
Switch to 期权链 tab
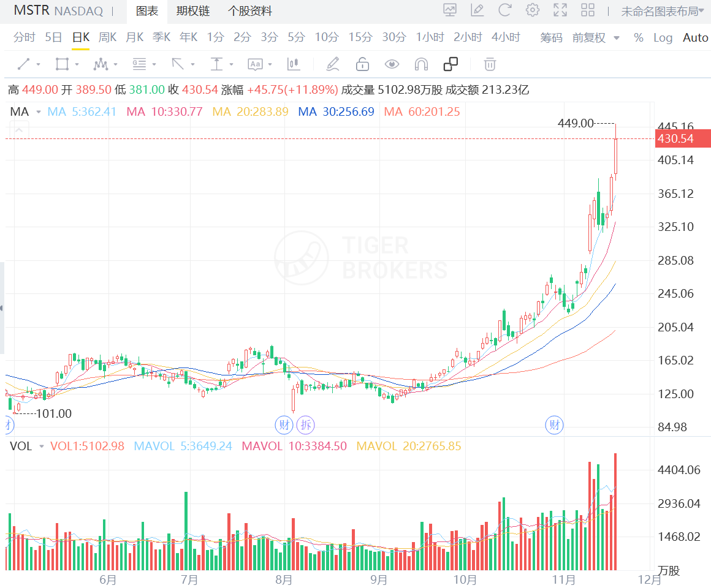point(192,11)
